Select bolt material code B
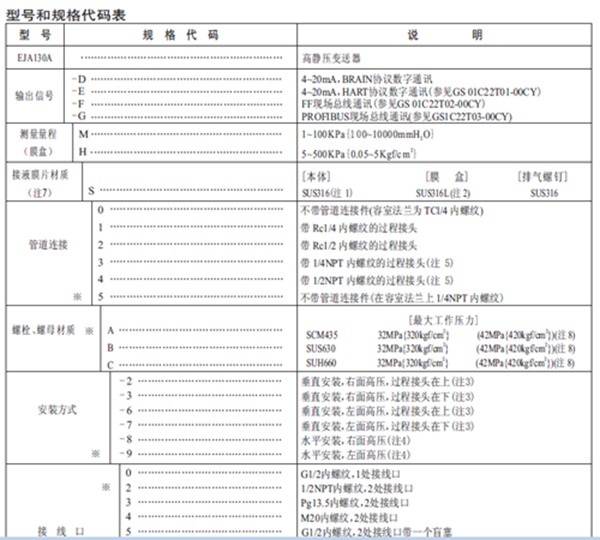The width and height of the screenshot is (600, 540). [110, 347]
